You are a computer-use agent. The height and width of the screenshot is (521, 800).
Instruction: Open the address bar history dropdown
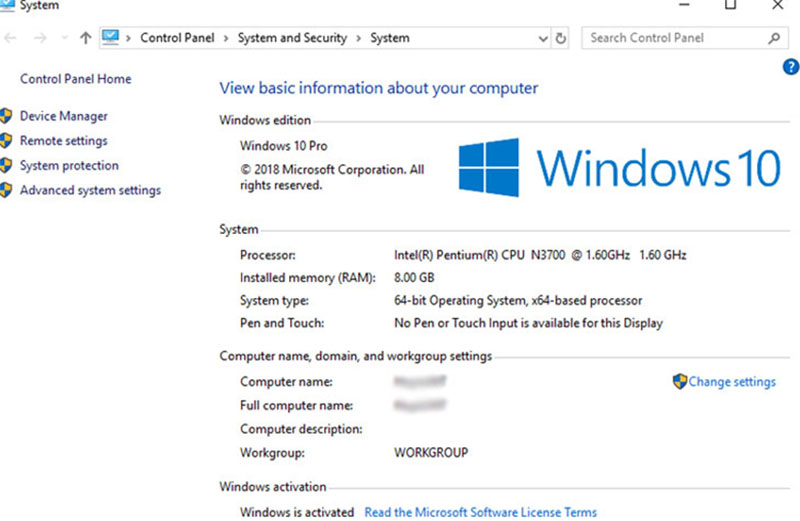pos(543,39)
